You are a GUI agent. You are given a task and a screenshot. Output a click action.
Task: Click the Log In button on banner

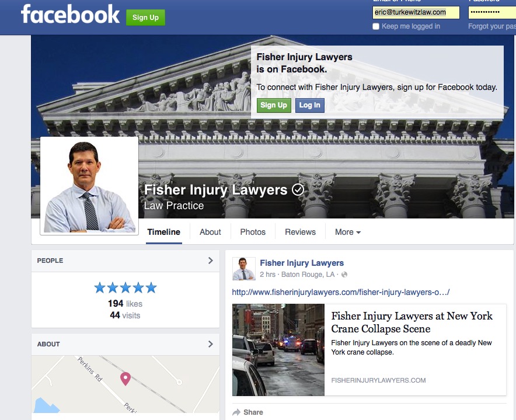point(310,105)
